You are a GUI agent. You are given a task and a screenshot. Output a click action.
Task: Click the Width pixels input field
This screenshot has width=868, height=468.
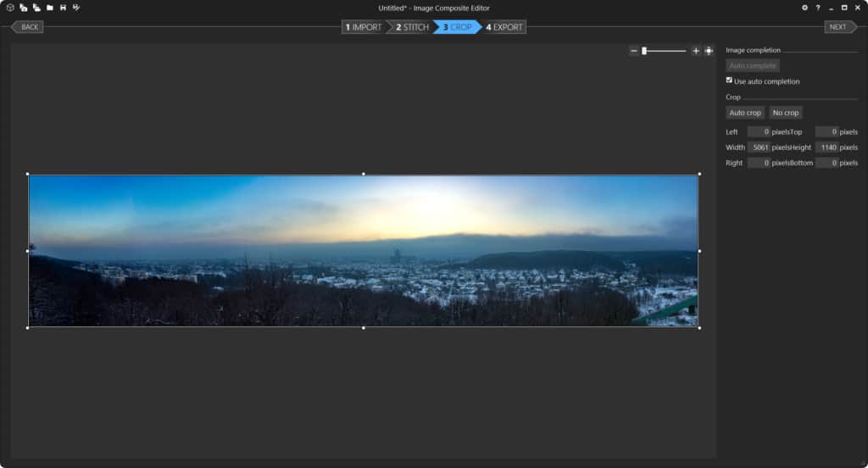coord(759,148)
